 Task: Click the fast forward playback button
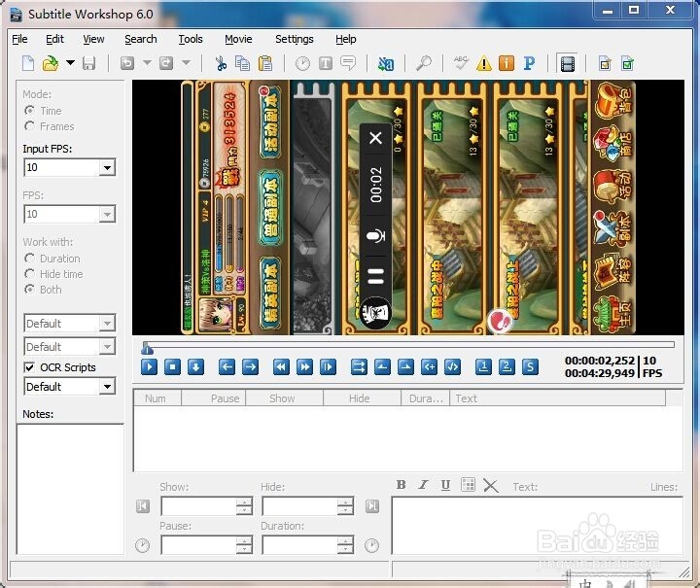click(x=304, y=367)
